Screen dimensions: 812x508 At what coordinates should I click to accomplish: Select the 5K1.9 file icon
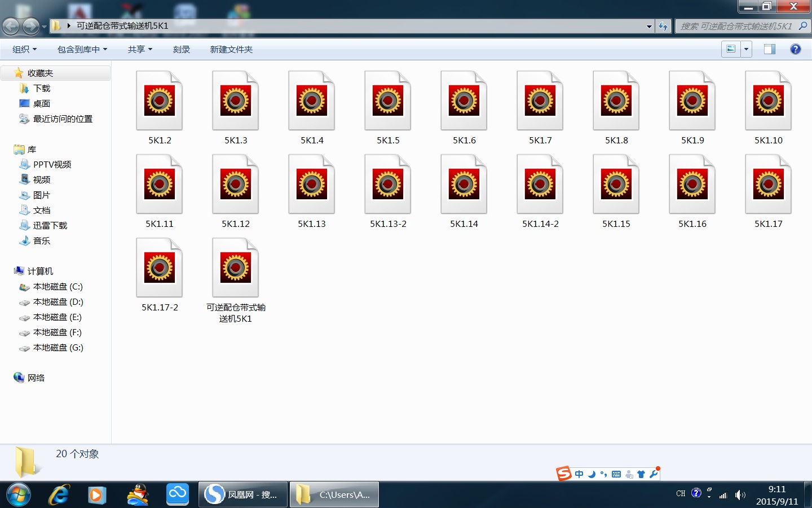(x=692, y=101)
